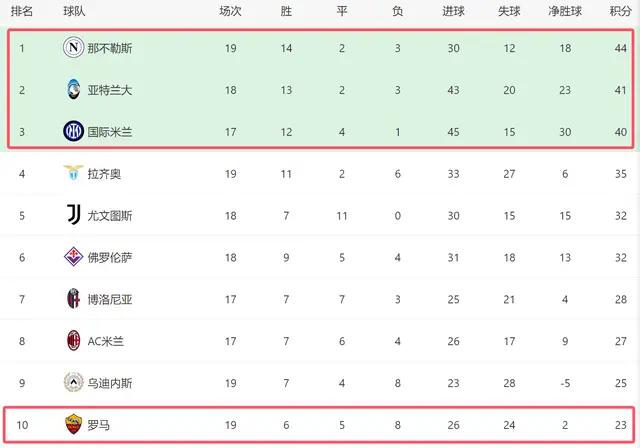Click the 场次 column header

tap(230, 11)
